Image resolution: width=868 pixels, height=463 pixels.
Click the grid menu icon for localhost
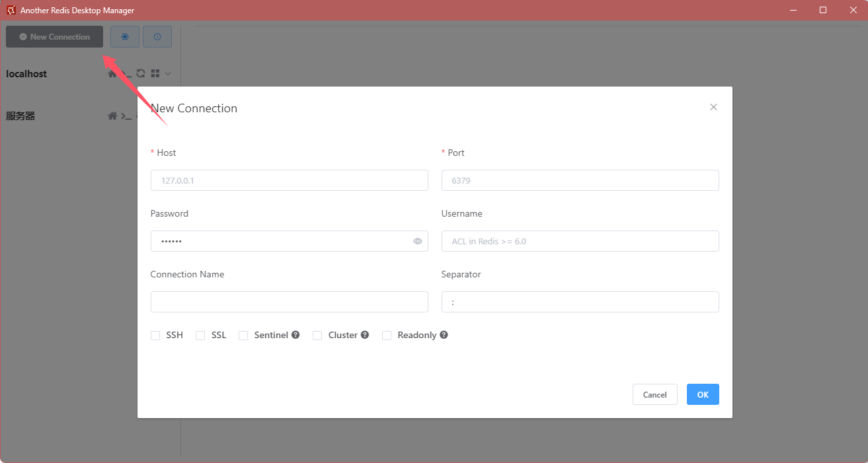click(x=155, y=73)
